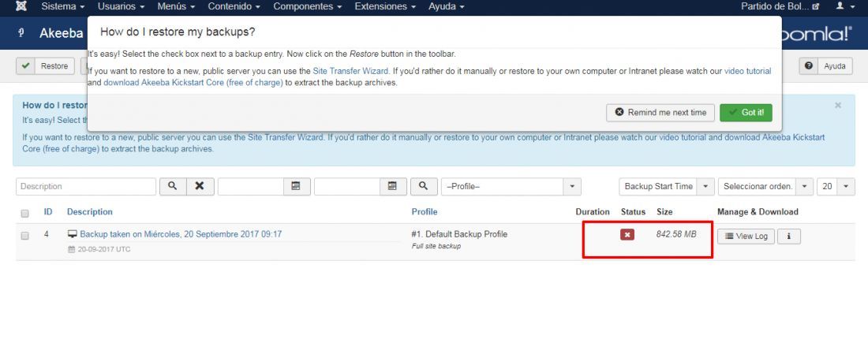Click the Joomla logo icon in top bar
Viewport: 868px width, 339px height.
pyautogui.click(x=21, y=6)
